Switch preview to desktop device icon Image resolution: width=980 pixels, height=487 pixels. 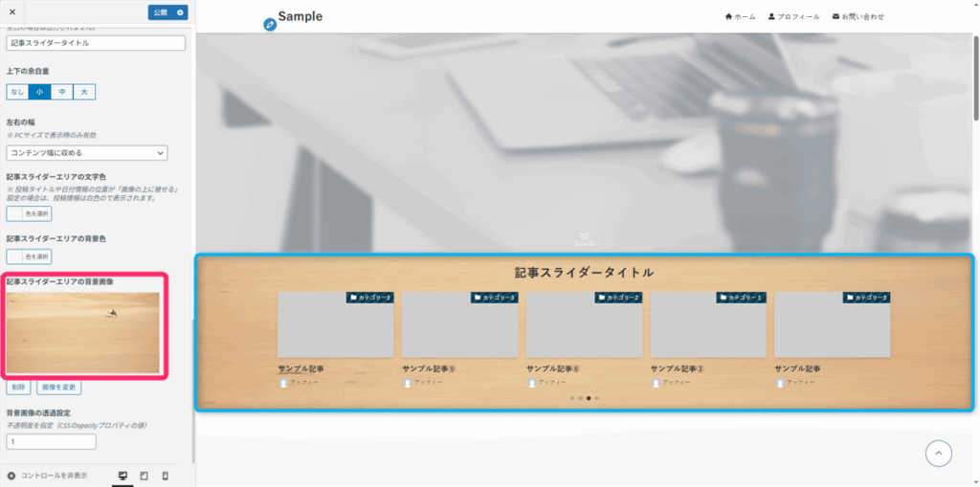[122, 476]
